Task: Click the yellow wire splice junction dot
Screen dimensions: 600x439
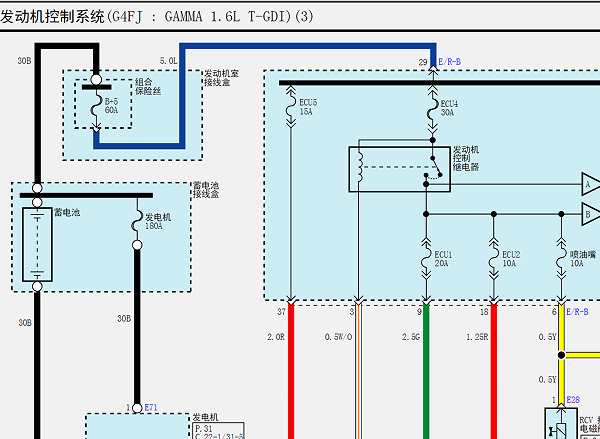Action: 561,355
